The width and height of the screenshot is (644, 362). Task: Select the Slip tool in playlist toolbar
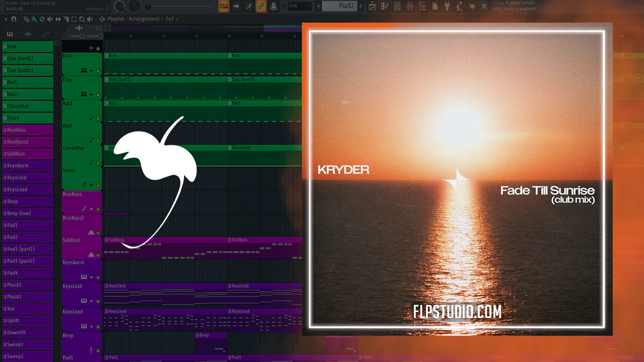[58, 19]
